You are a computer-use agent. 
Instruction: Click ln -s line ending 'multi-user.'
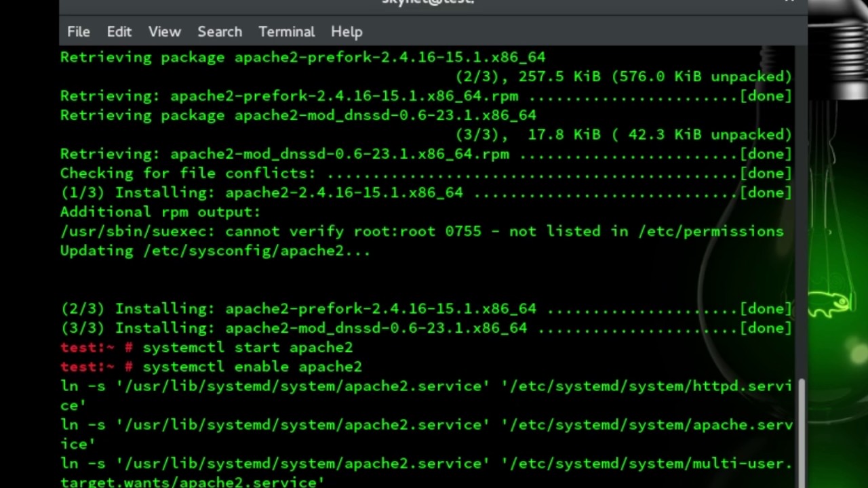tap(426, 464)
